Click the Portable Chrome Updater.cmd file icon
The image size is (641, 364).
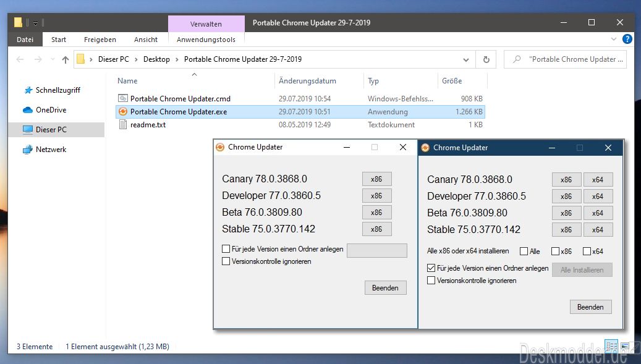pyautogui.click(x=122, y=98)
